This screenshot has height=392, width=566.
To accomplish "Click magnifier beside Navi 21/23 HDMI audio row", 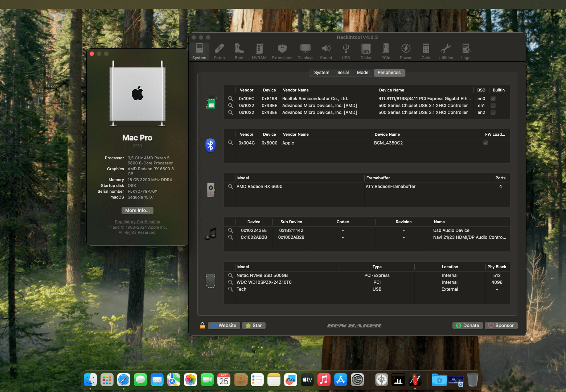I will click(230, 237).
